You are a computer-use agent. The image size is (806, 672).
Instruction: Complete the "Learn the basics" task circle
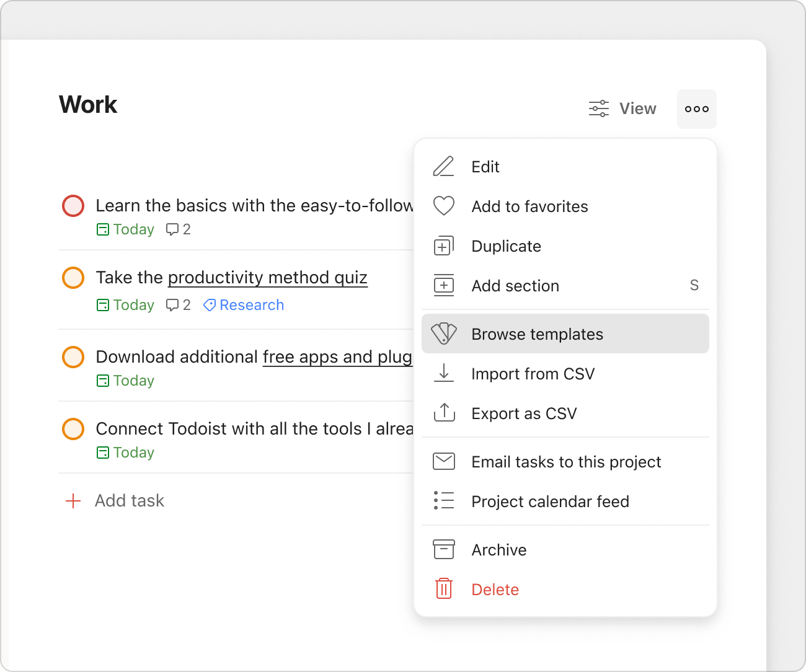coord(73,205)
